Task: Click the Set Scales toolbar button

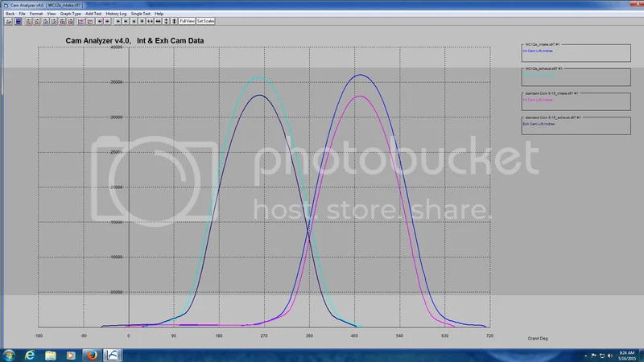Action: pyautogui.click(x=205, y=21)
